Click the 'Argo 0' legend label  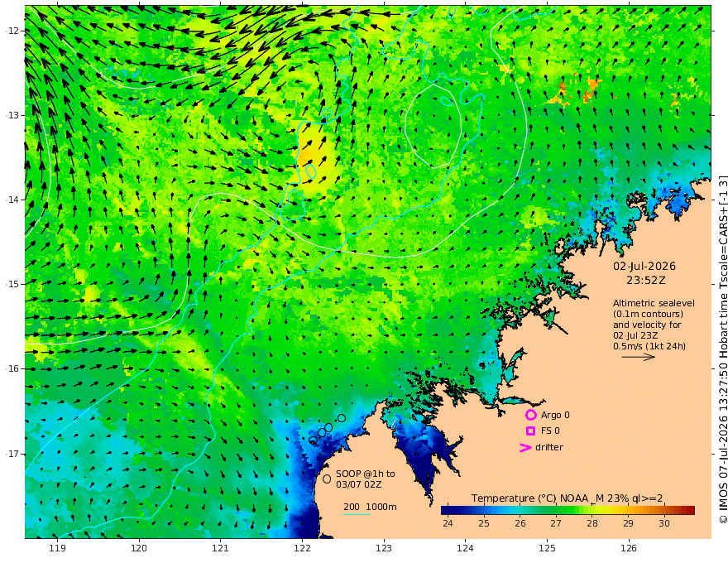coord(555,415)
